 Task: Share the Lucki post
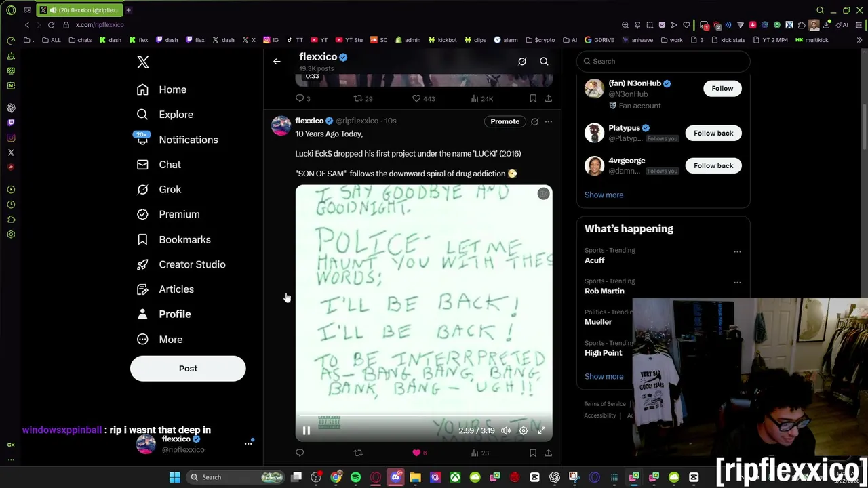(548, 453)
